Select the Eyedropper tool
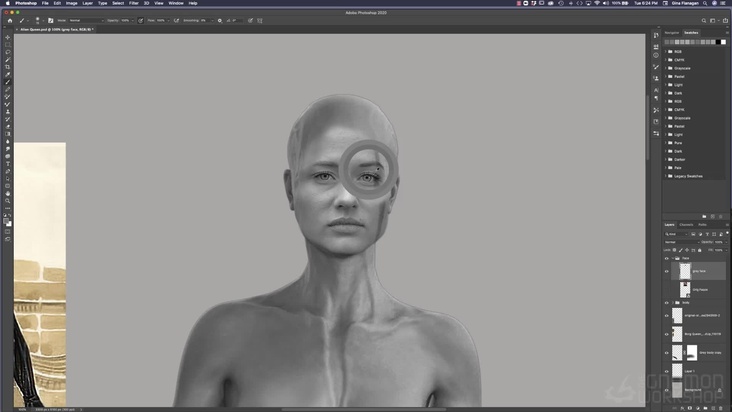Screen dimensions: 732x412 7,75
